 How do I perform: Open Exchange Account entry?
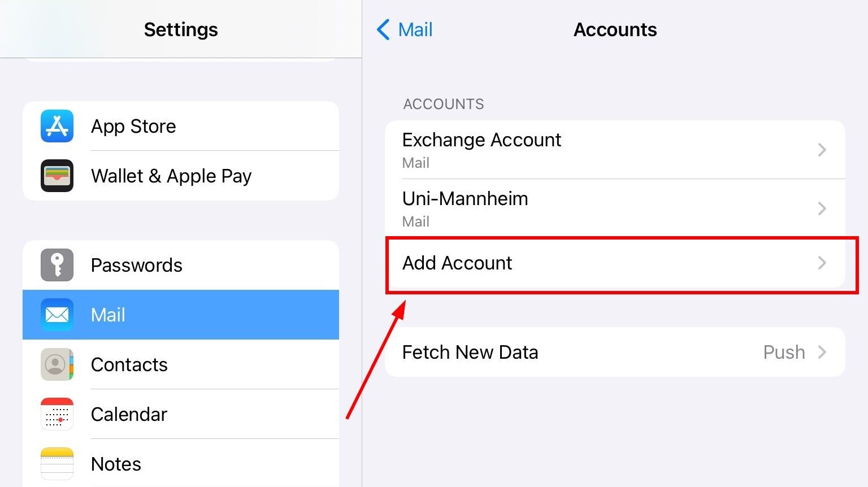click(x=615, y=150)
